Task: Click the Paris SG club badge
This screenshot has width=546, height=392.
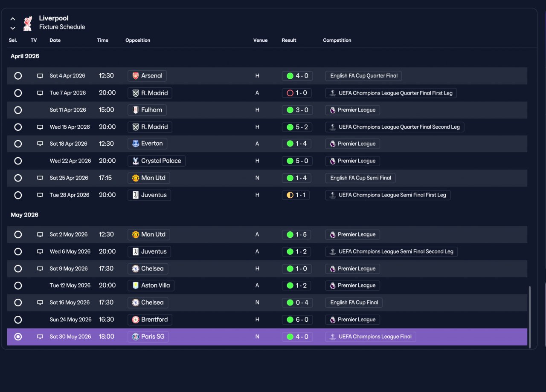Action: click(x=136, y=337)
